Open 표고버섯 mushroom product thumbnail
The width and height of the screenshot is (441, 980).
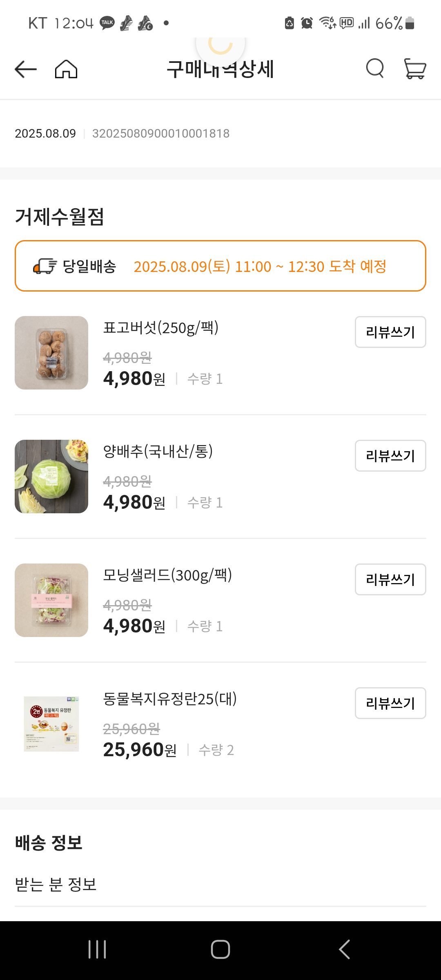pos(51,353)
